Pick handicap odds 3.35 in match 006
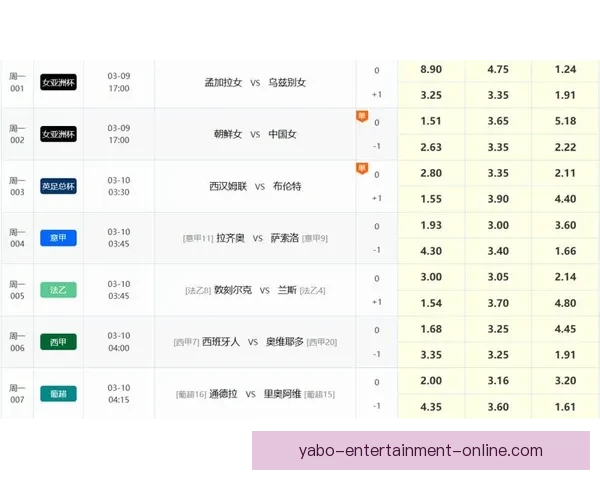 431,355
